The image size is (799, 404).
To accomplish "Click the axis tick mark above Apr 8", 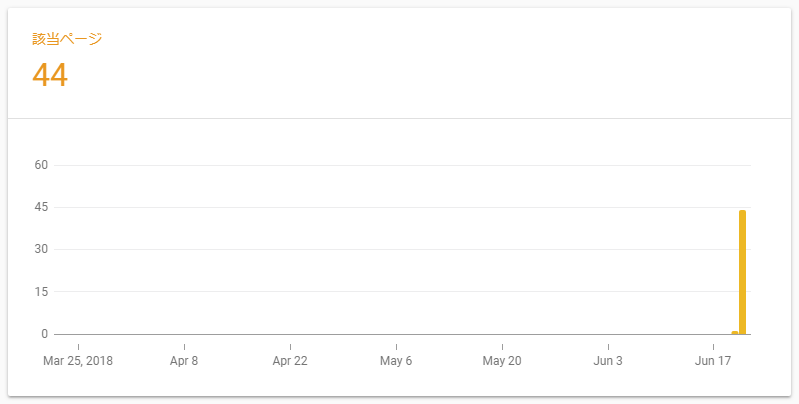I will click(x=184, y=339).
